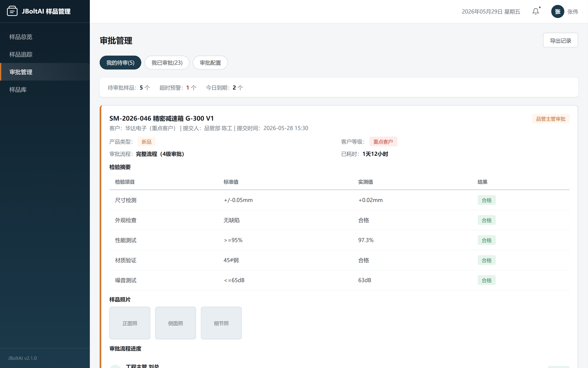Click the measured value +0.02mm
This screenshot has width=588, height=368.
370,200
